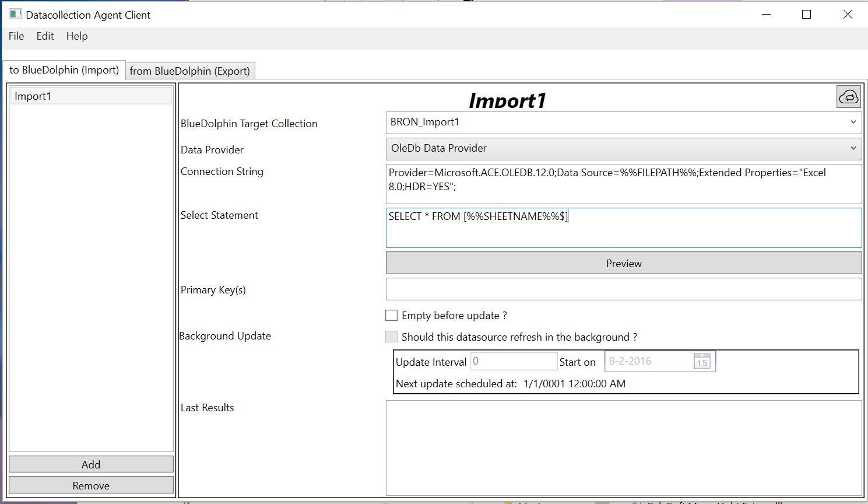The height and width of the screenshot is (504, 868).
Task: Click the Import1 heading title
Action: (507, 100)
